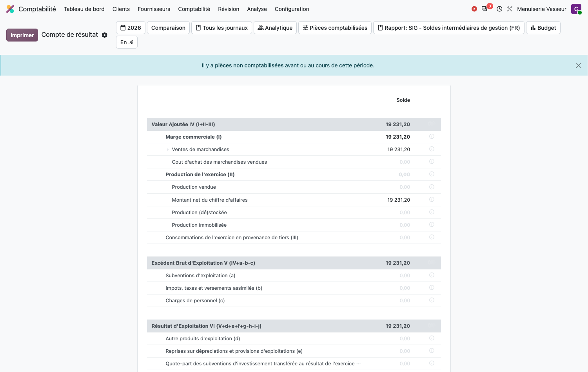Viewport: 588px width, 372px height.
Task: Click info icon for Cout d'achat des marchandises vendues
Action: point(432,162)
